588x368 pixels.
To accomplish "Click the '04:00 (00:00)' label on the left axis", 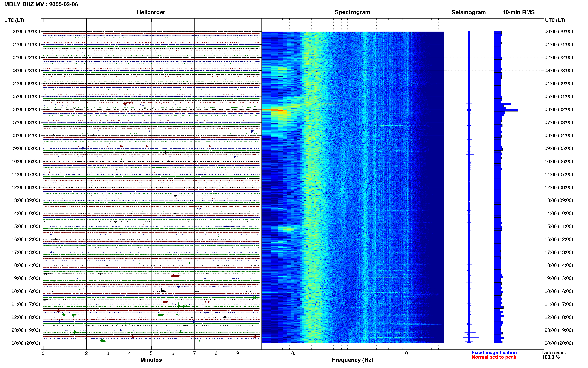I will 26,83.
